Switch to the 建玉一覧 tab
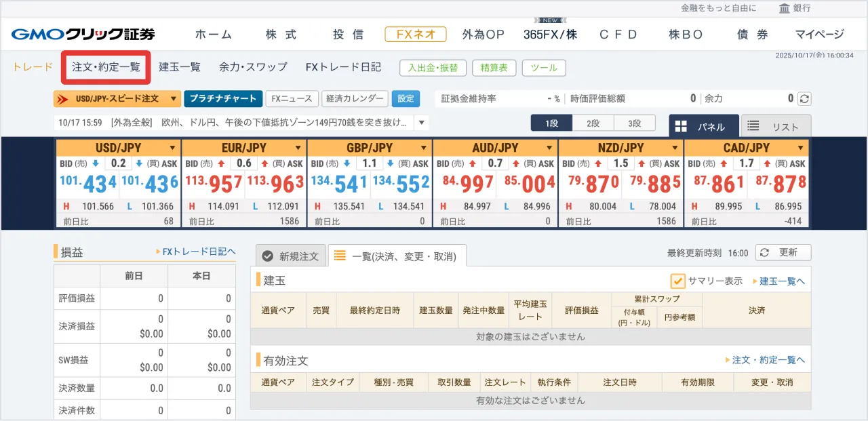The width and height of the screenshot is (868, 421). [178, 67]
